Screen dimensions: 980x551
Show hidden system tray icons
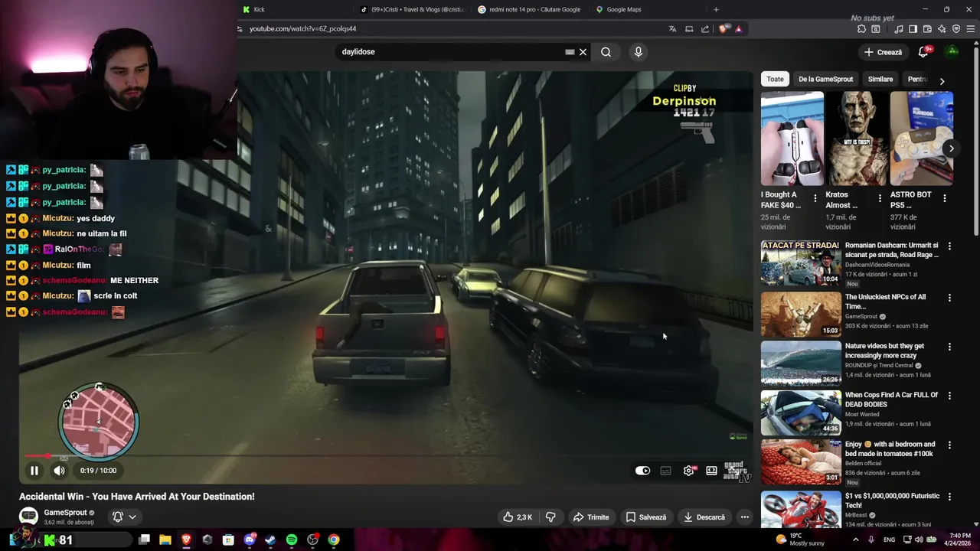pos(855,540)
